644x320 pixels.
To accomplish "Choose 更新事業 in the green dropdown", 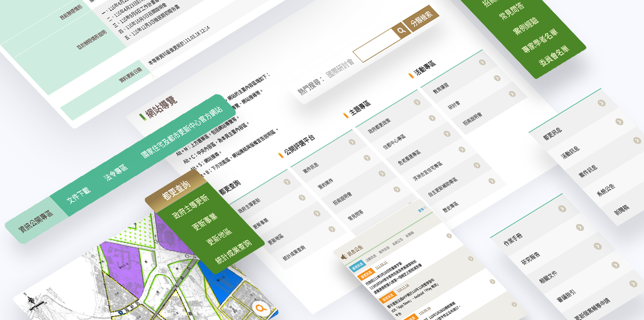I will (205, 221).
